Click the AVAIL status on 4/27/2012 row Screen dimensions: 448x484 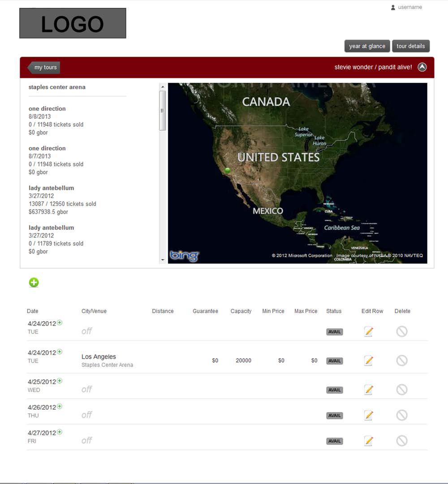pyautogui.click(x=334, y=441)
